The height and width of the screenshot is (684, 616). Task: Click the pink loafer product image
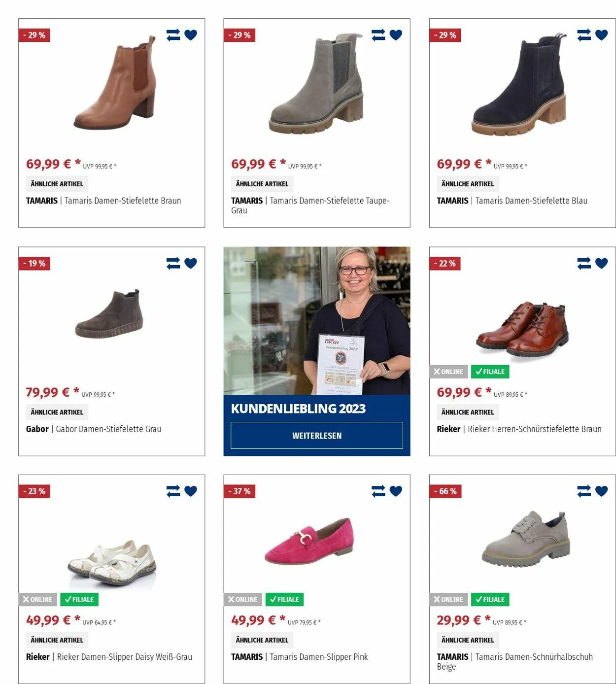(x=309, y=541)
